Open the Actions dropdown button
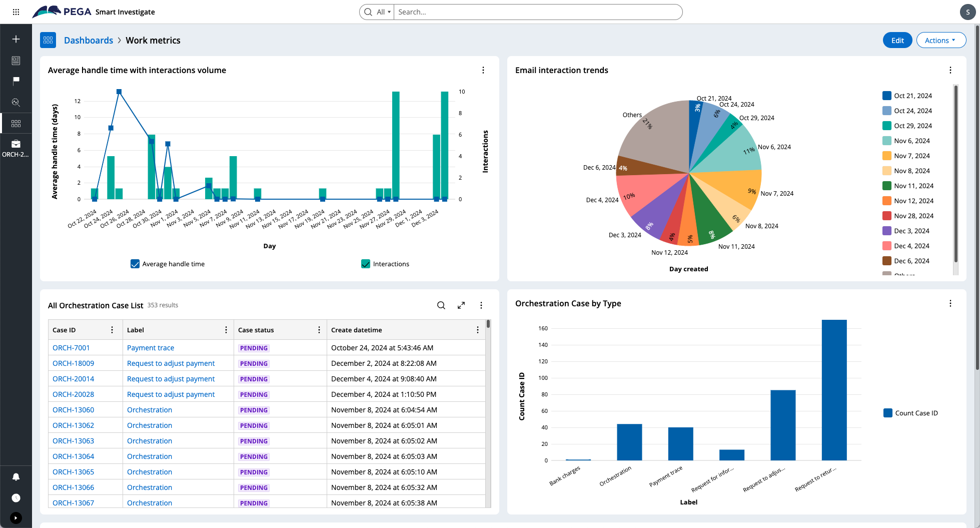980x528 pixels. point(941,41)
